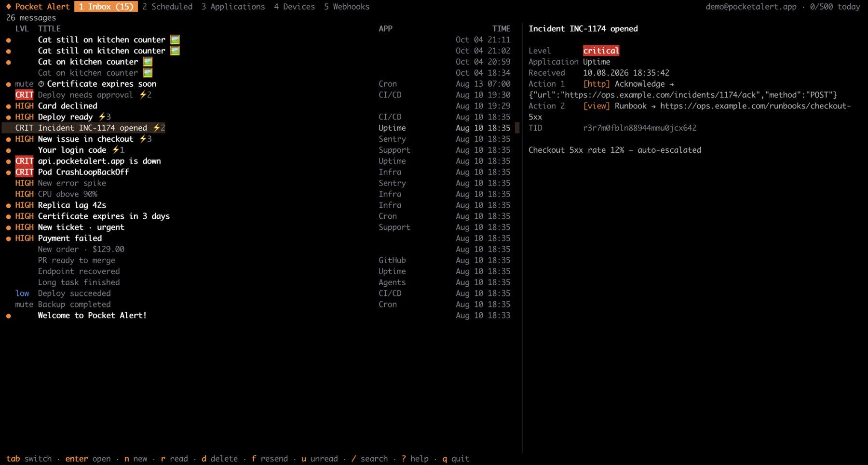Select 'New order · $129.00' message
This screenshot has height=465, width=868.
258,249
